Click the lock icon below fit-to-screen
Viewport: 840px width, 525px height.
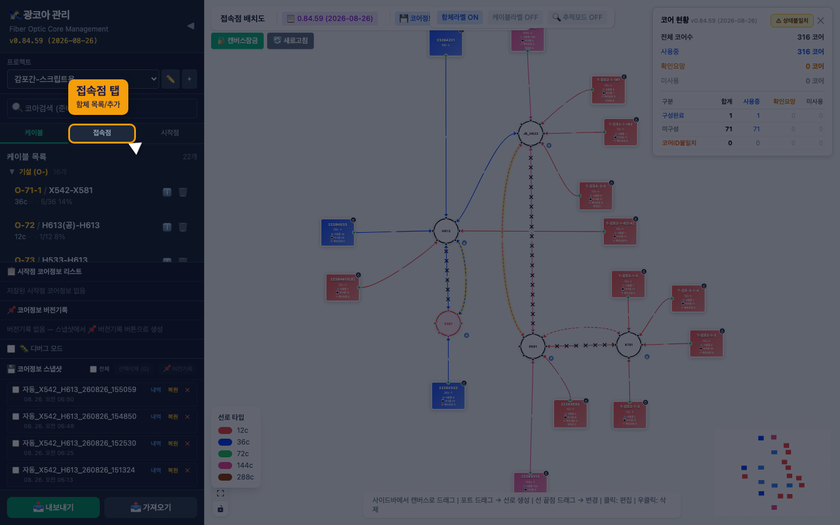tap(220, 508)
